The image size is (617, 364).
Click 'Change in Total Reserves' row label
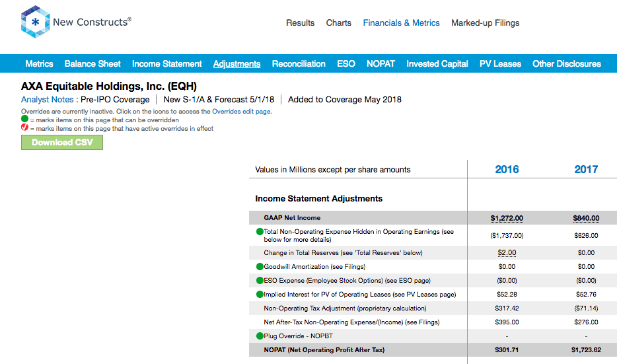click(x=343, y=252)
